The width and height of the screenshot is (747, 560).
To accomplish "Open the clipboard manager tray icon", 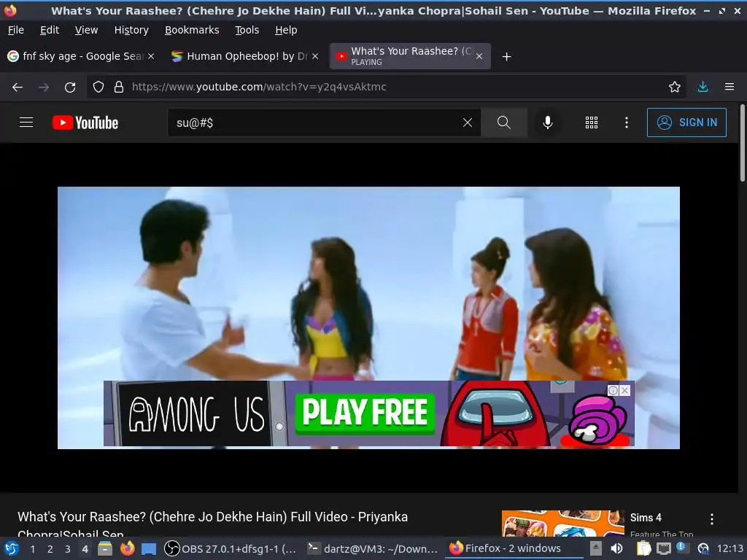I will 643,549.
